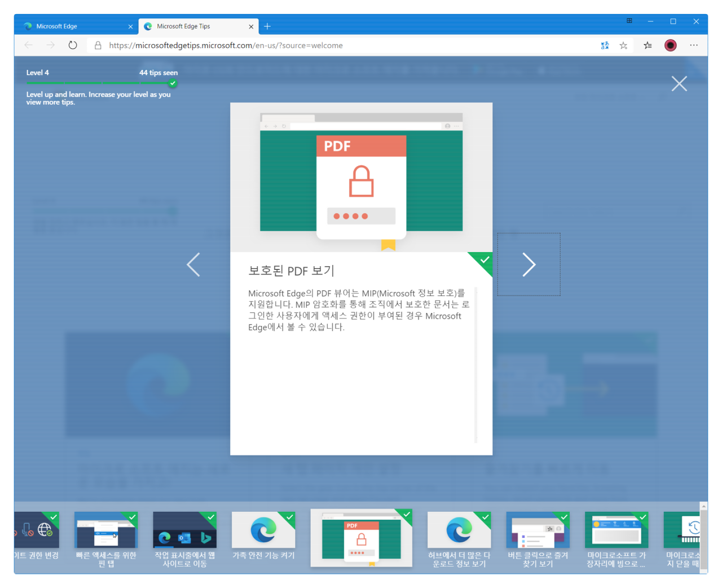Screen dimensions: 722x588
Task: Reload the page with the refresh icon
Action: coord(73,45)
